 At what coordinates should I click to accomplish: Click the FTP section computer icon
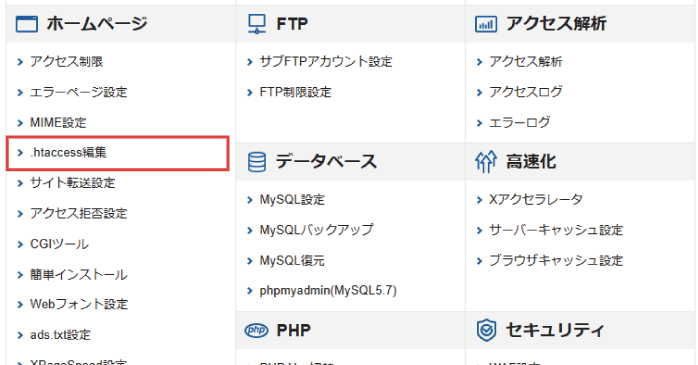[257, 24]
